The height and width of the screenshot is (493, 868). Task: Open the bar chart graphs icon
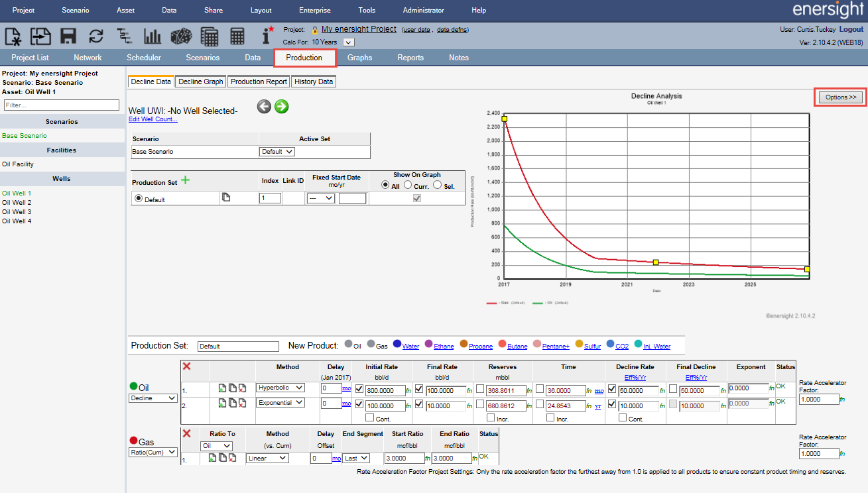pyautogui.click(x=153, y=36)
